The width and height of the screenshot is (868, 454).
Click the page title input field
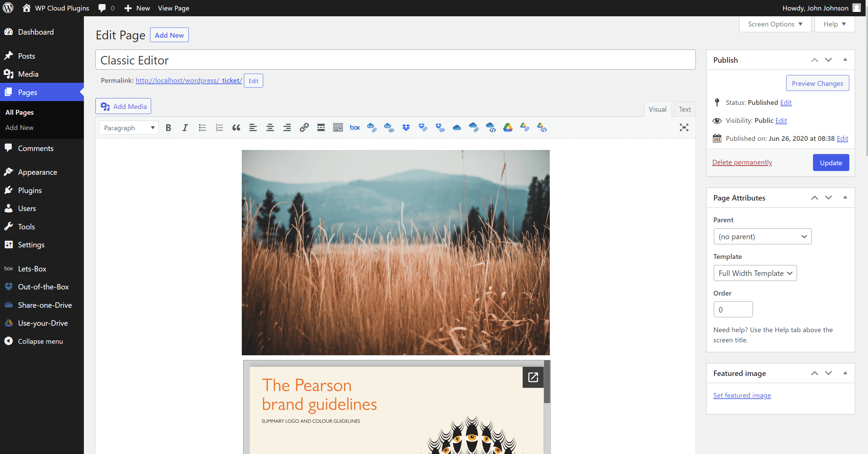pyautogui.click(x=395, y=60)
